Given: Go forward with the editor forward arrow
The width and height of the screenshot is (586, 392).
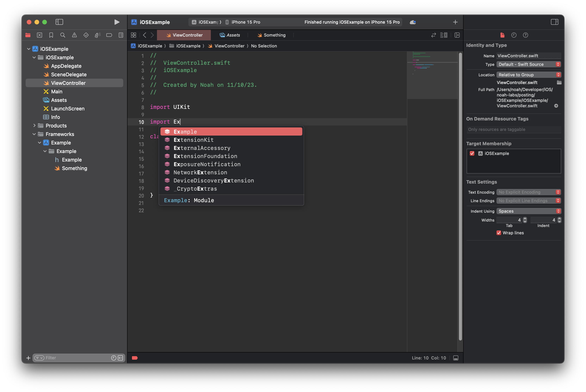Looking at the screenshot, I should pyautogui.click(x=152, y=35).
